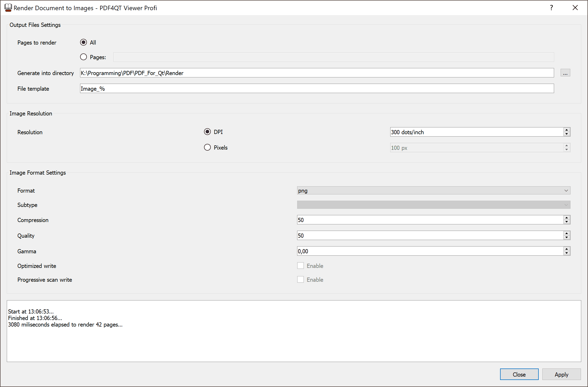The height and width of the screenshot is (387, 588).
Task: Increase Gamma value with up arrow
Action: click(567, 249)
